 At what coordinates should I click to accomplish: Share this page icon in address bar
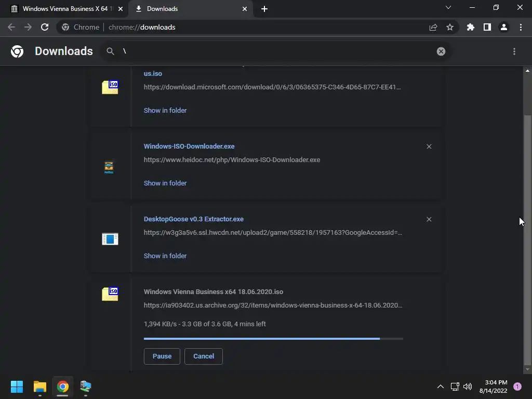(433, 27)
